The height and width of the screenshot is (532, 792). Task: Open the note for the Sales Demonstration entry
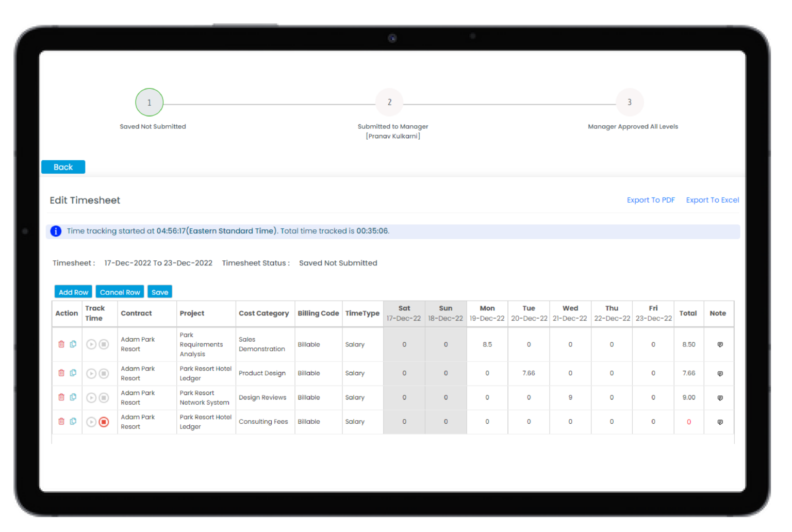[719, 344]
